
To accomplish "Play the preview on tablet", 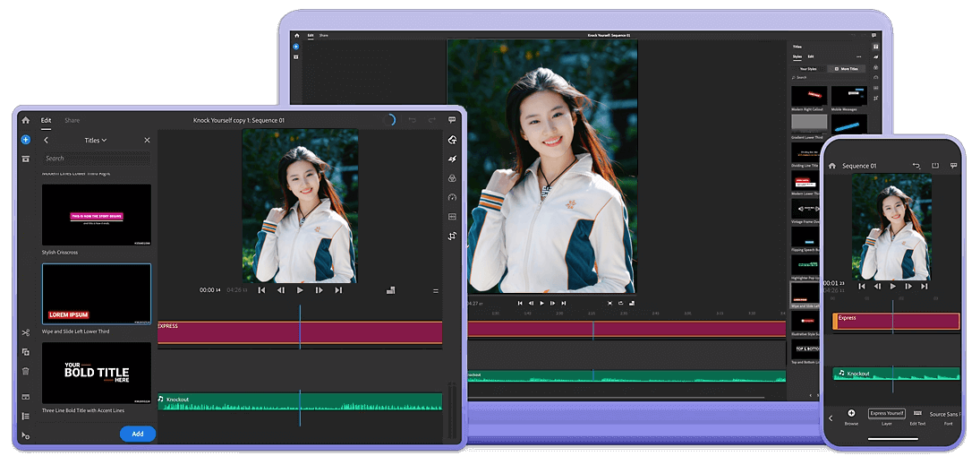I will click(x=300, y=290).
